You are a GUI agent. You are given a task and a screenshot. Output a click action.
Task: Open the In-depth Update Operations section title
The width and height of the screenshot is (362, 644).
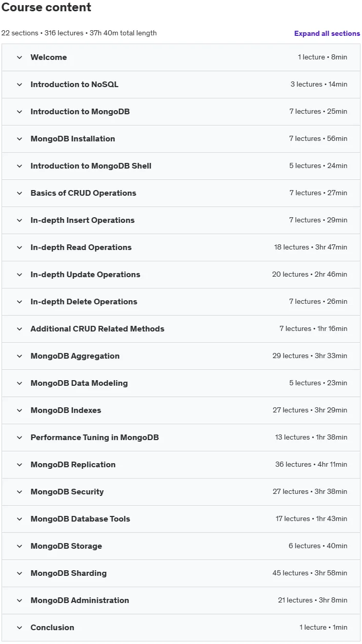tap(85, 275)
